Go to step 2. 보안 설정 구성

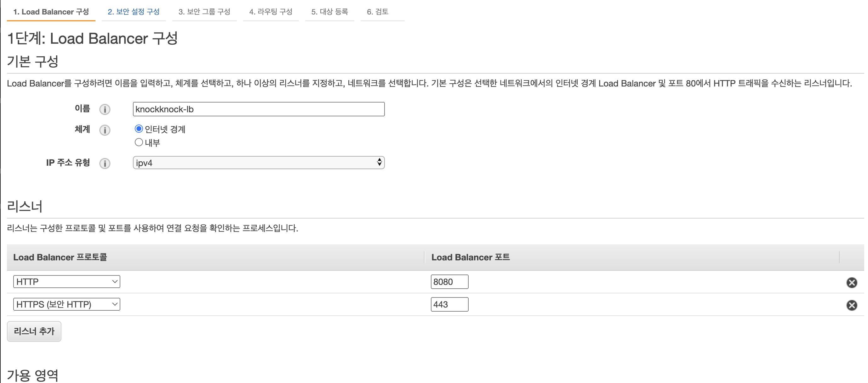[134, 12]
